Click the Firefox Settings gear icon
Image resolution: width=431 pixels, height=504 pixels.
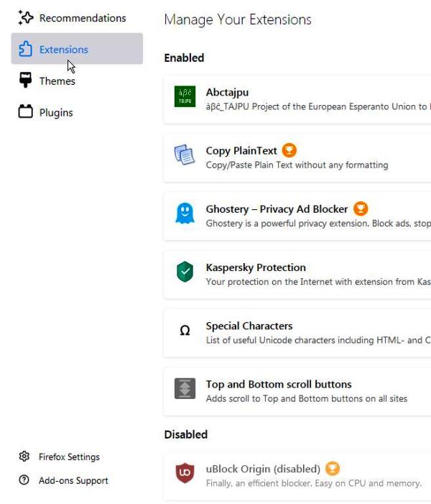click(24, 457)
